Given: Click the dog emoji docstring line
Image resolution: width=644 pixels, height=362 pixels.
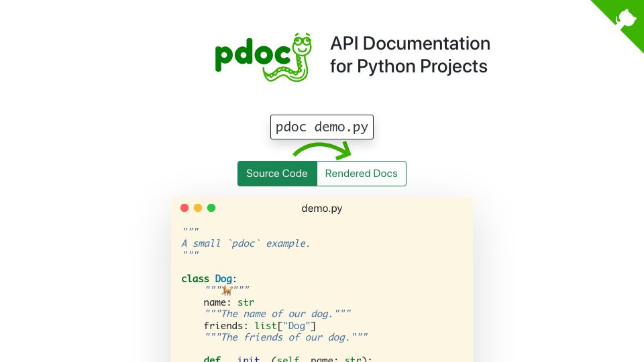Looking at the screenshot, I should coord(227,290).
